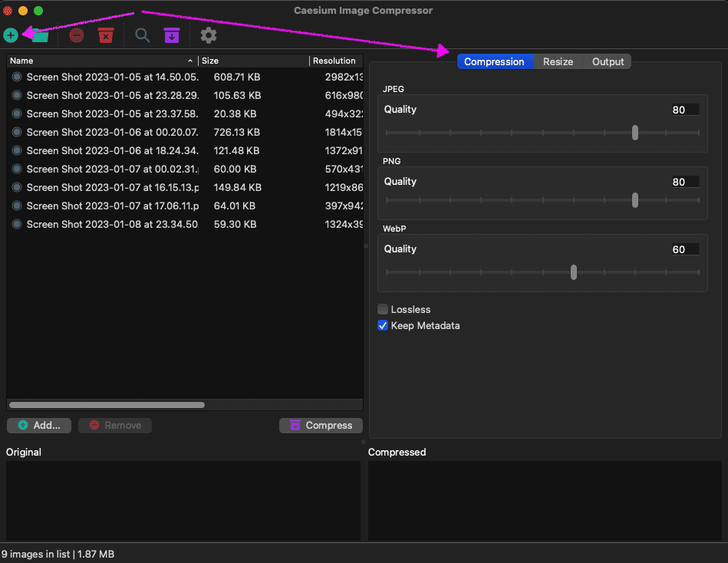Switch to the Resize tab

(x=558, y=62)
